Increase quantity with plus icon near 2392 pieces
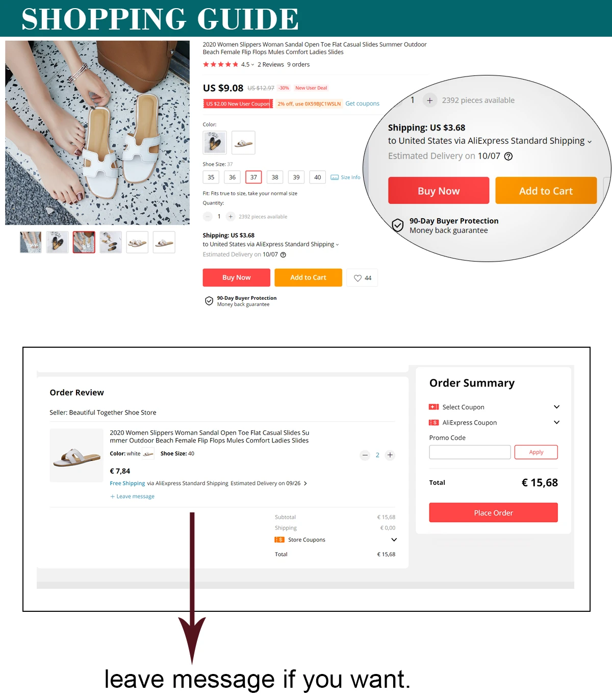612x700 pixels. coord(231,217)
